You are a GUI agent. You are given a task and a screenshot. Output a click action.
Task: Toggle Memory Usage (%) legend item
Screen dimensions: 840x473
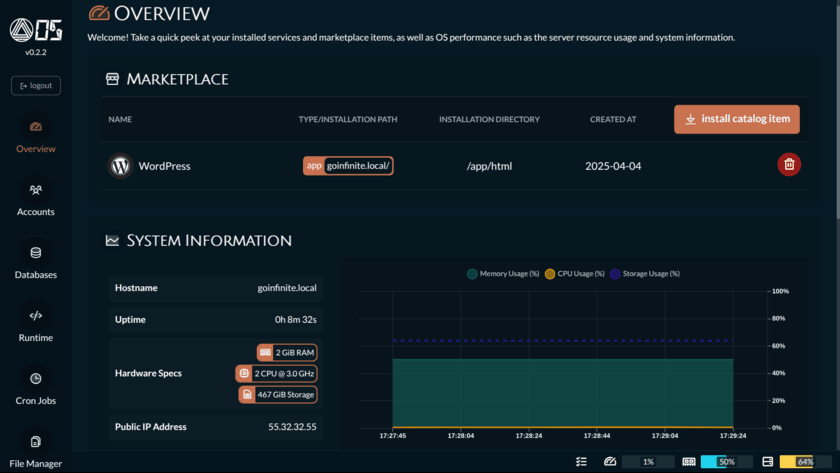point(503,274)
